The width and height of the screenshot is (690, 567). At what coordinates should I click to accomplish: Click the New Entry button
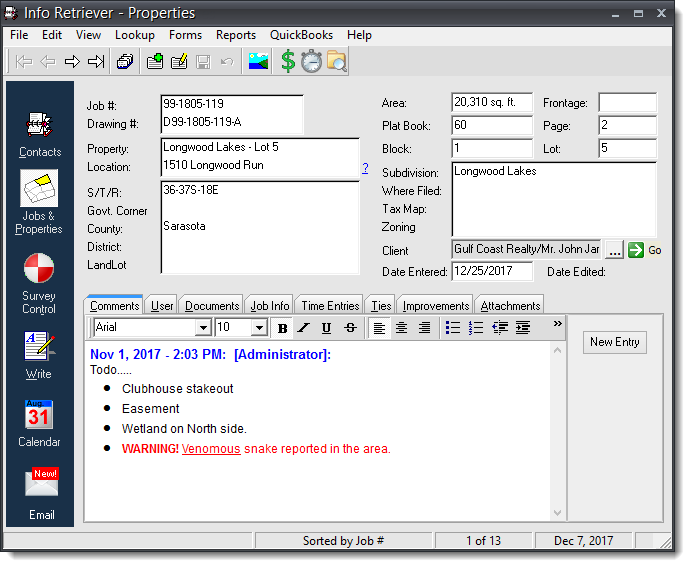pyautogui.click(x=614, y=342)
